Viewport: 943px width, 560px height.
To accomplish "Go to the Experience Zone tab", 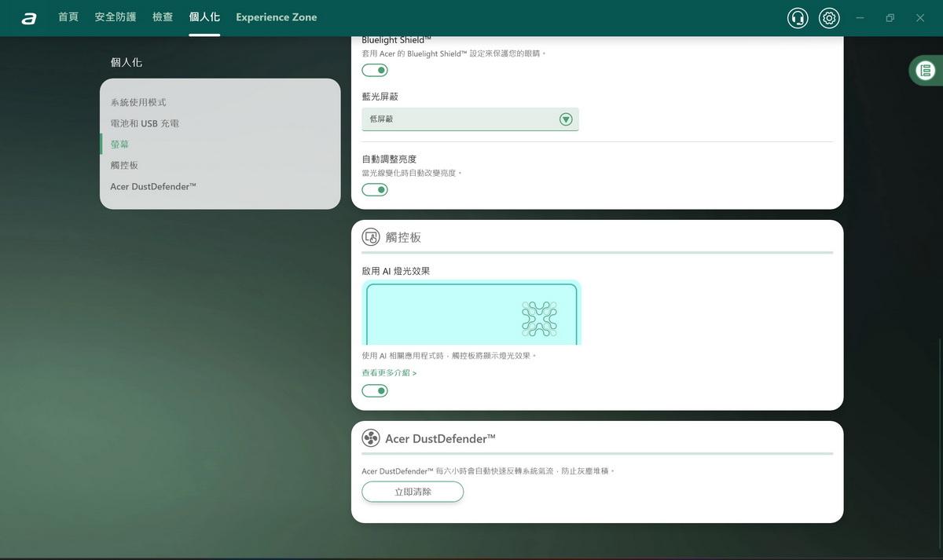I will tap(276, 17).
